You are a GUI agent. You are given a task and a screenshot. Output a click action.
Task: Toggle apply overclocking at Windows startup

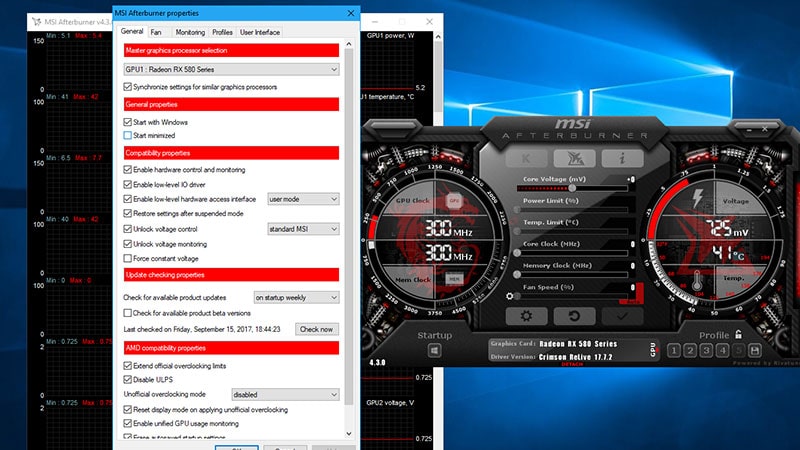point(434,351)
